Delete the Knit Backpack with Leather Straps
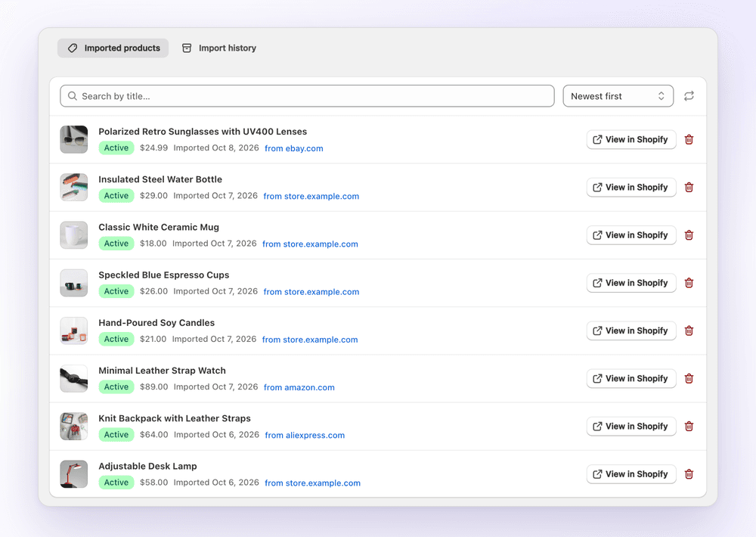The width and height of the screenshot is (756, 537). pos(689,426)
